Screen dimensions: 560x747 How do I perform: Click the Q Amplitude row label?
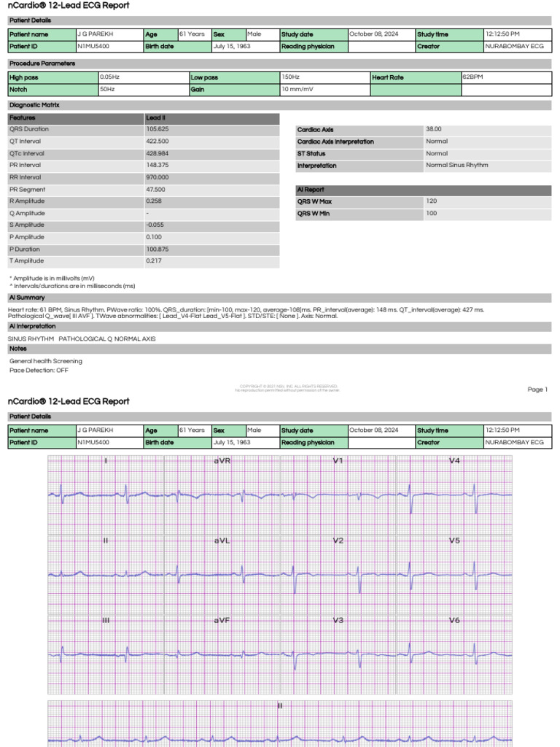point(27,214)
